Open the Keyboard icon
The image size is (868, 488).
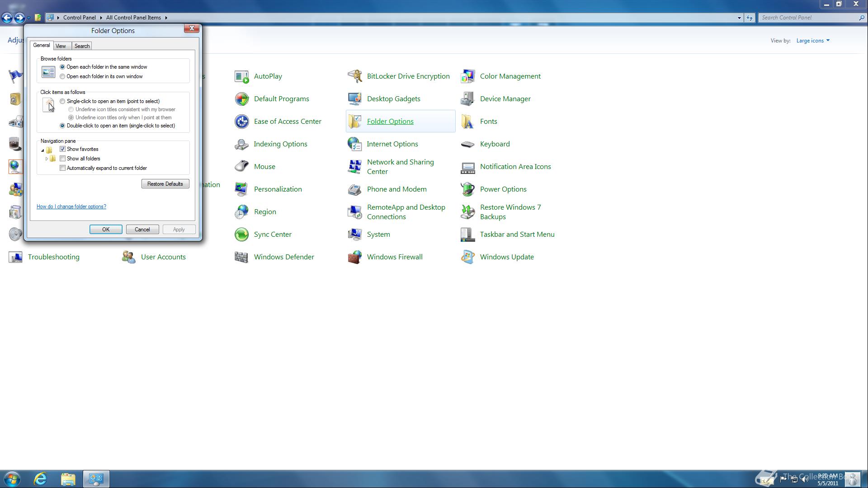coord(467,144)
